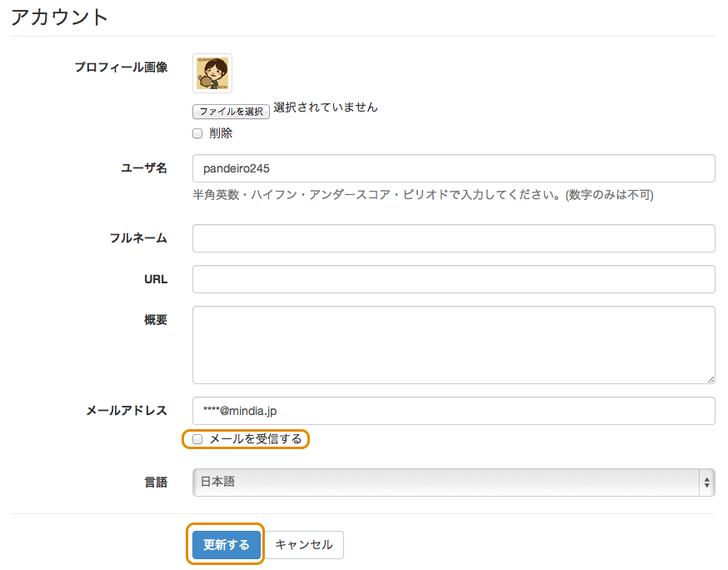Image resolution: width=728 pixels, height=570 pixels.
Task: Click into the フルネーム input field
Action: click(453, 238)
